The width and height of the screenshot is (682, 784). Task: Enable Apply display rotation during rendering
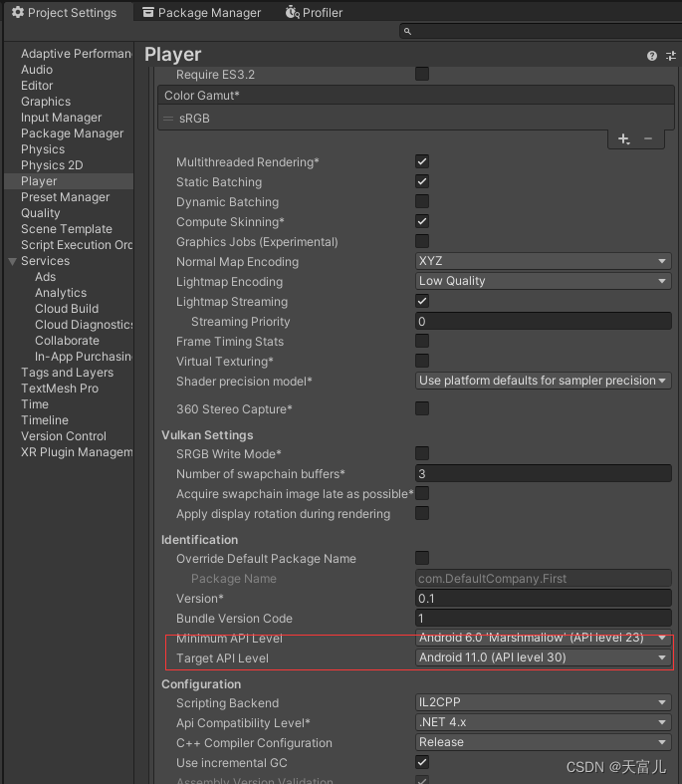[422, 513]
